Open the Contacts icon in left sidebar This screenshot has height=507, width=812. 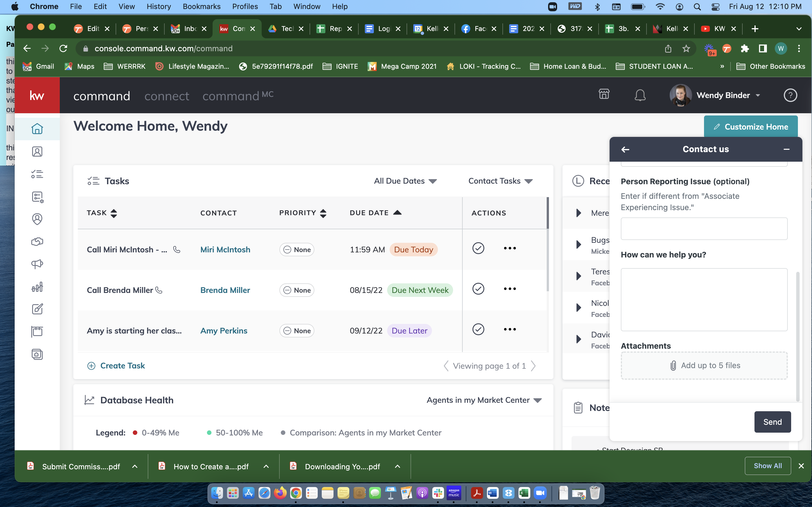tap(37, 152)
